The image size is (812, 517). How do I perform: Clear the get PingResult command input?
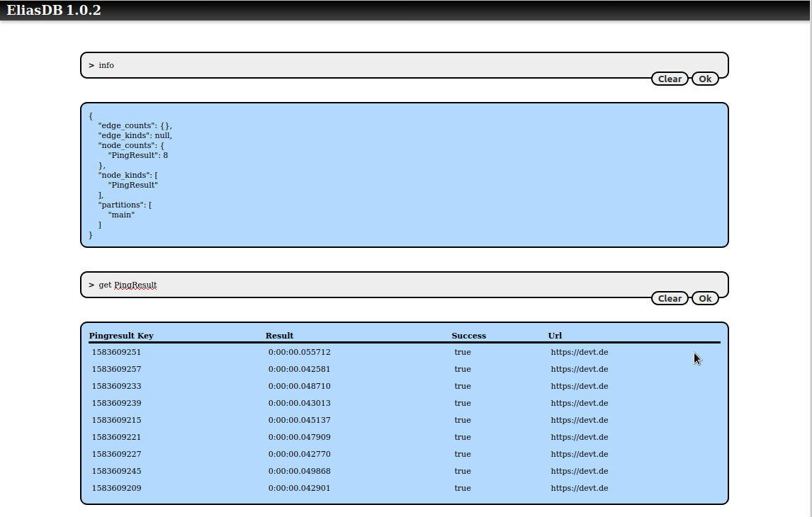pos(669,299)
